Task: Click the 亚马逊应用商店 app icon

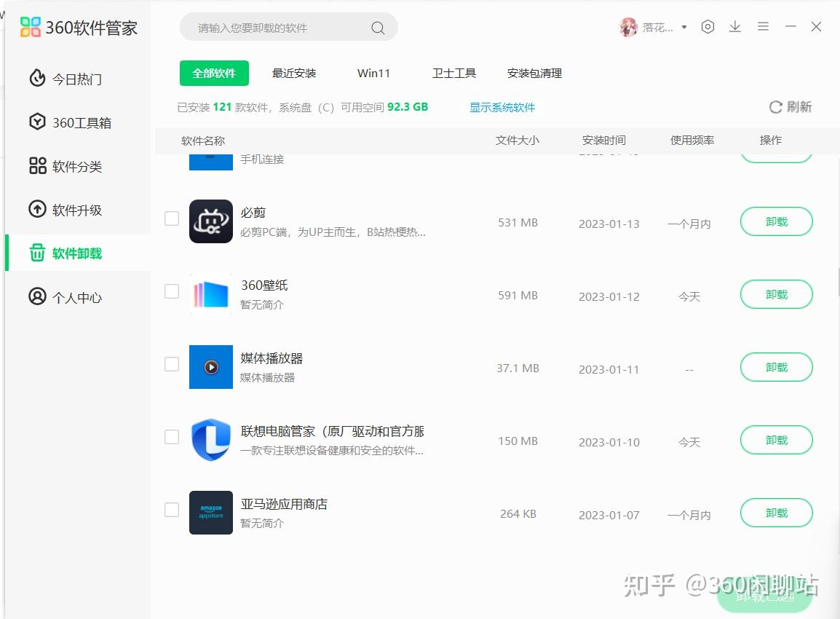Action: coord(211,513)
